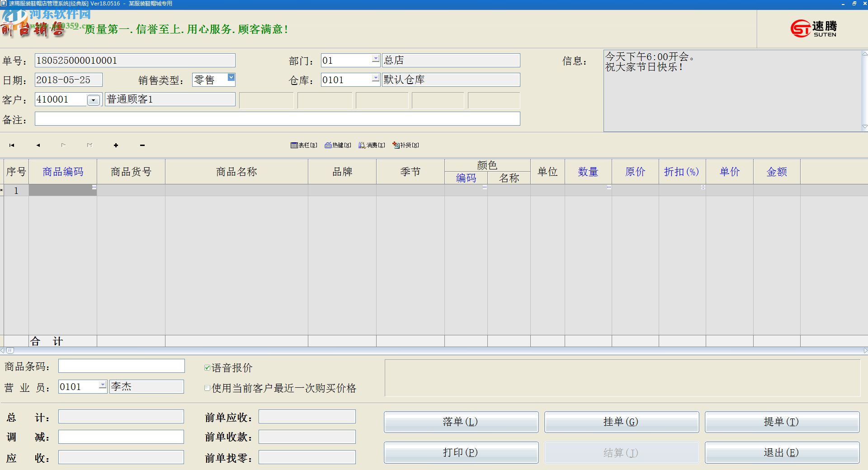Click 退出(E) button

[x=782, y=452]
